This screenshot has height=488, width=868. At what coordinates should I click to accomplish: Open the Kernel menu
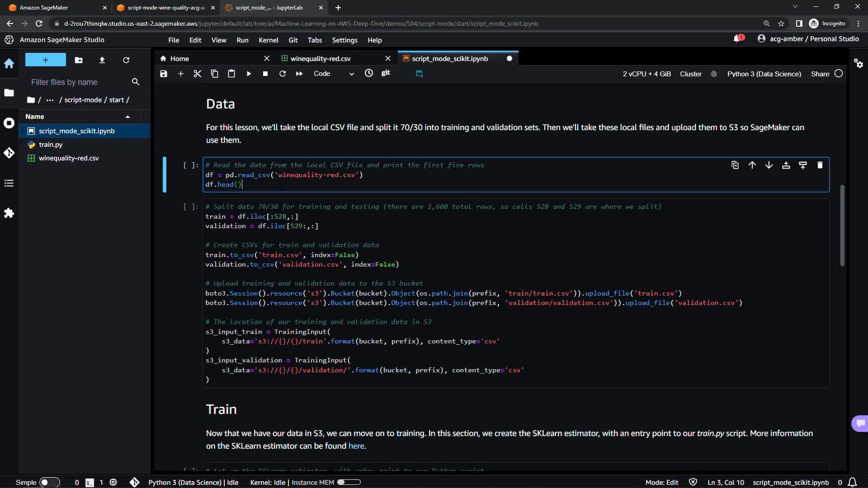pyautogui.click(x=268, y=40)
